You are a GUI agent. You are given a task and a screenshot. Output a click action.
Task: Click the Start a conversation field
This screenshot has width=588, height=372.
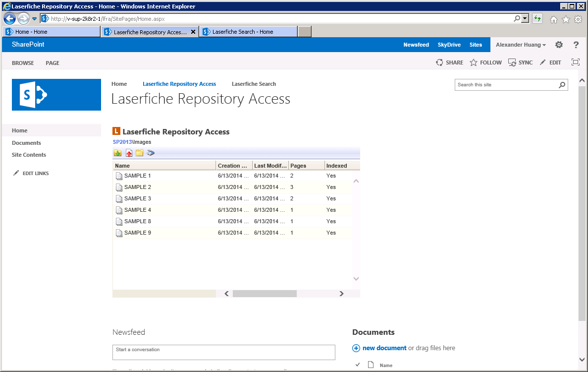[x=224, y=353]
